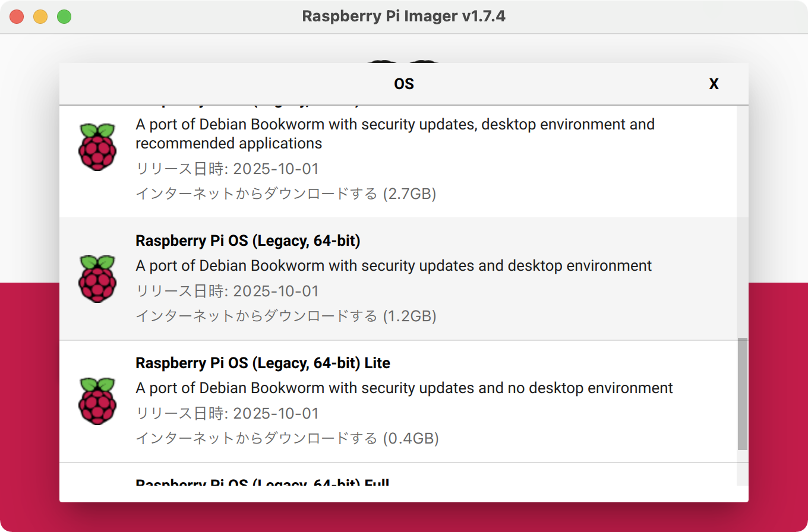Click release date under Legacy 64-bit entry
This screenshot has height=532, width=808.
click(228, 292)
